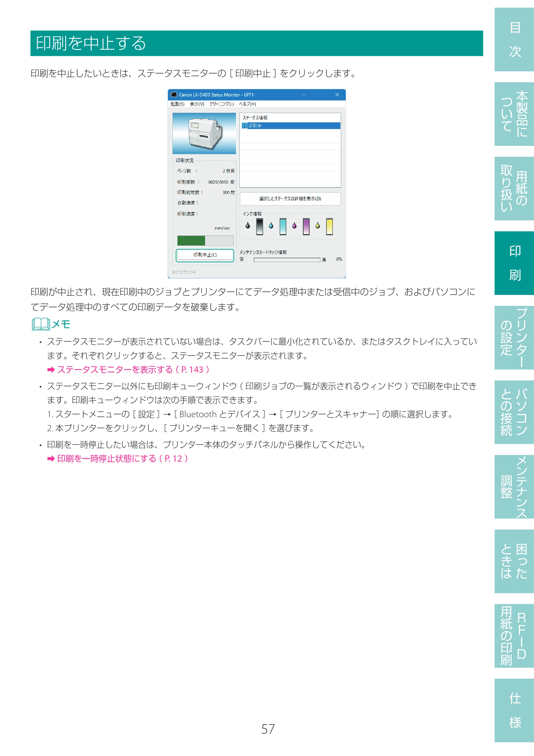This screenshot has width=534, height=756.
Task: Go to the 印刷 side tab
Action: coord(514,263)
